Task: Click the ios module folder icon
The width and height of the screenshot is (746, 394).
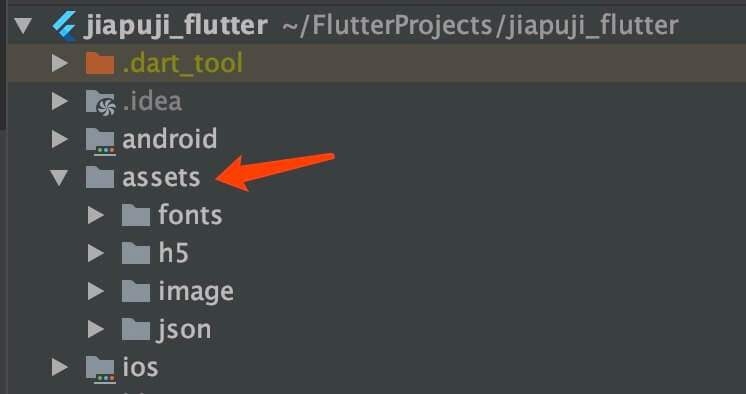Action: point(100,369)
